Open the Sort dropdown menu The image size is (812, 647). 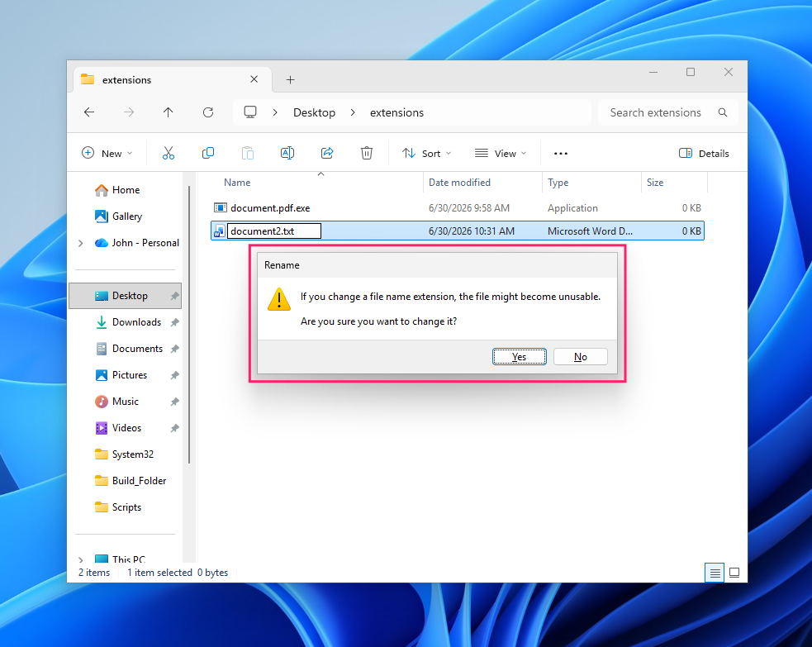pos(427,154)
